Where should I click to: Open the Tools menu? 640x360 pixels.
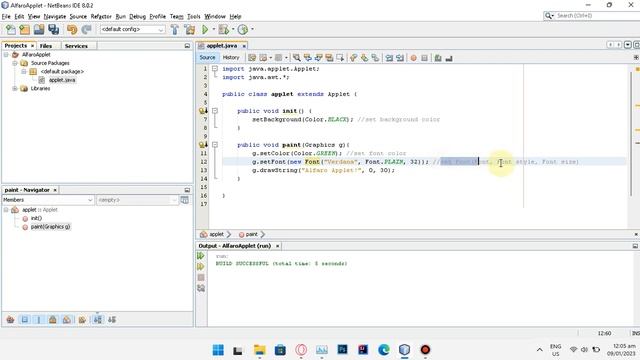pyautogui.click(x=193, y=16)
